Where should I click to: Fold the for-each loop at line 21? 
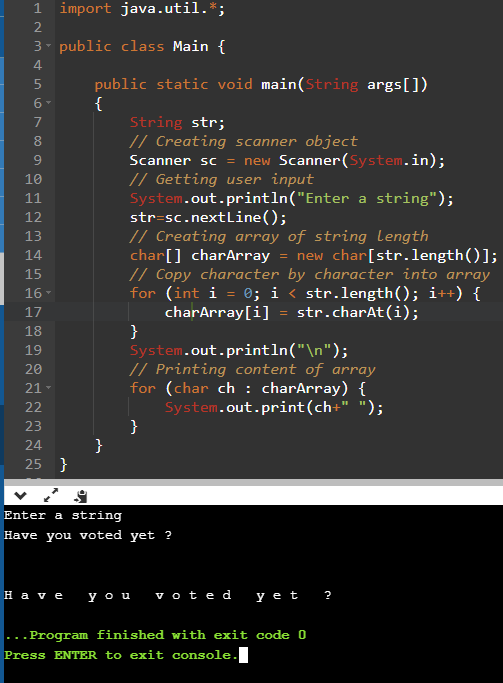pyautogui.click(x=48, y=388)
